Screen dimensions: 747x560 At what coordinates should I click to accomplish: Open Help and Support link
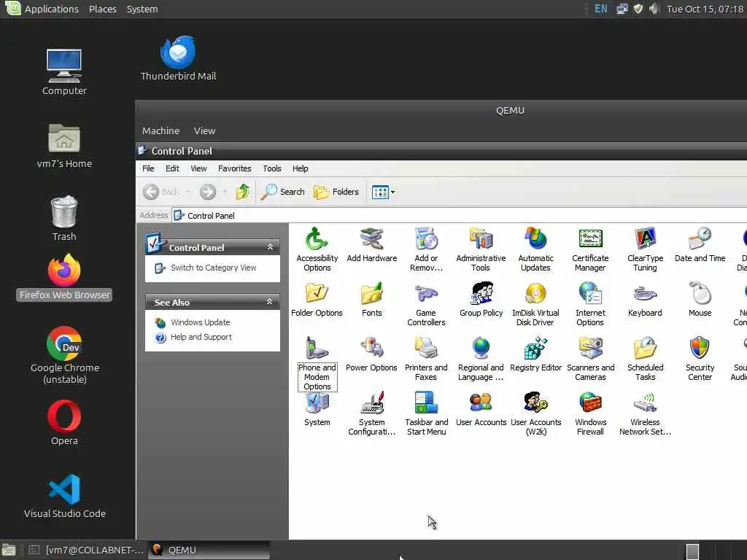click(201, 337)
